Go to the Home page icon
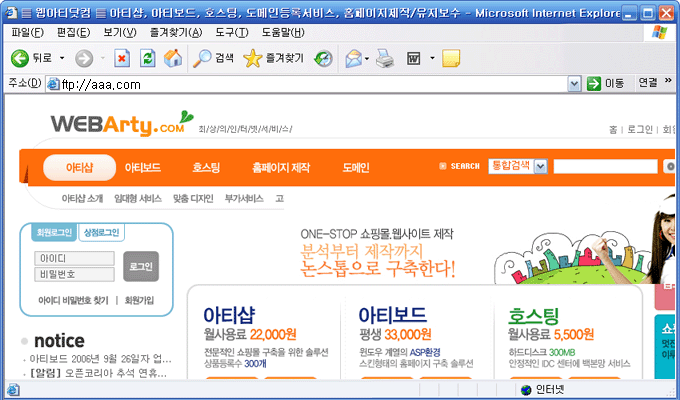 172,58
